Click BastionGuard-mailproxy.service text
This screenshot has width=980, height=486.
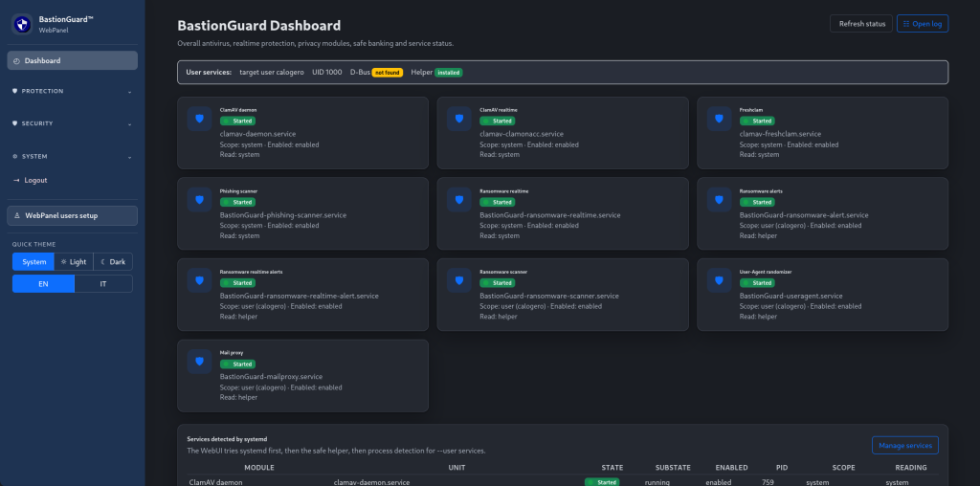click(x=271, y=377)
